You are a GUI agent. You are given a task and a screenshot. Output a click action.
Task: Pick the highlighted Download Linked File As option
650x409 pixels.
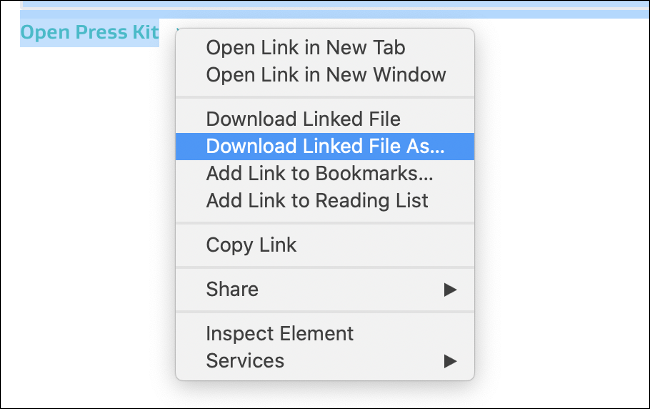click(324, 146)
